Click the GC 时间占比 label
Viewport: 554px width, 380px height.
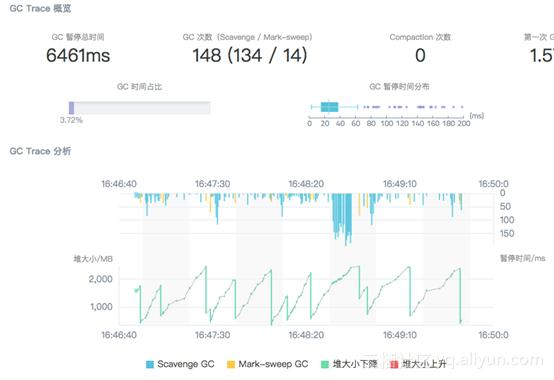(140, 87)
